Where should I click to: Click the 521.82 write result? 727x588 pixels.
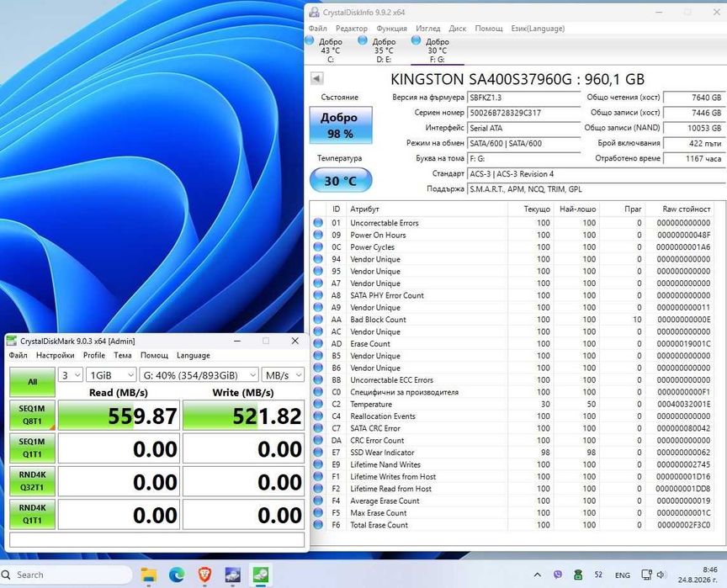(x=244, y=416)
